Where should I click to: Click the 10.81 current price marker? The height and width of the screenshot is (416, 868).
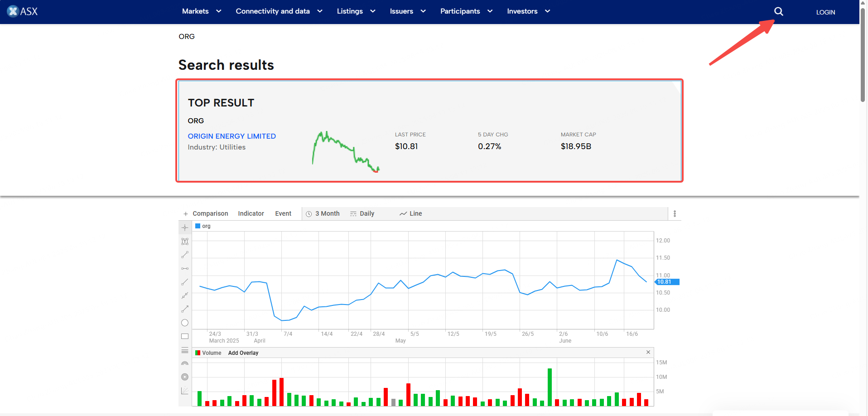pos(667,282)
